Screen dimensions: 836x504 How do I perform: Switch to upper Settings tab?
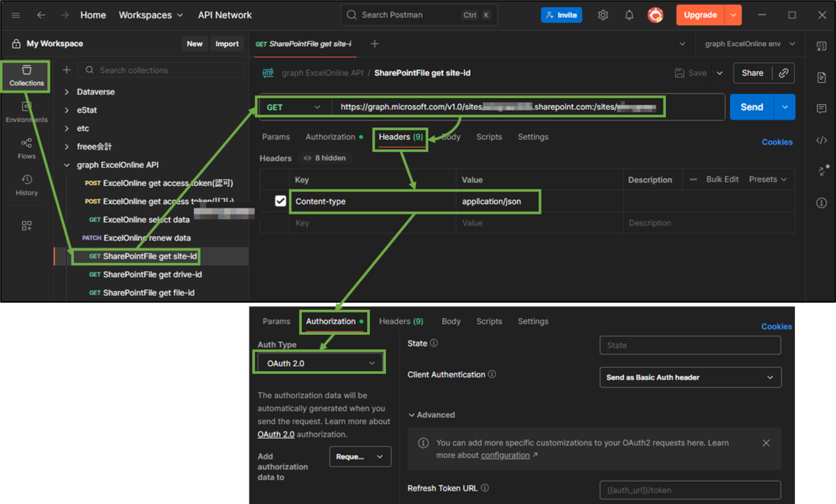pyautogui.click(x=533, y=137)
